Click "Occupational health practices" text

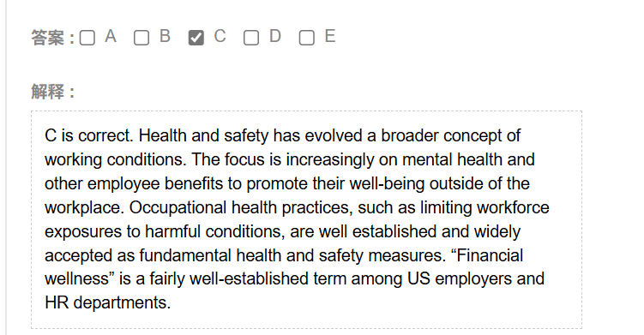tap(241, 207)
